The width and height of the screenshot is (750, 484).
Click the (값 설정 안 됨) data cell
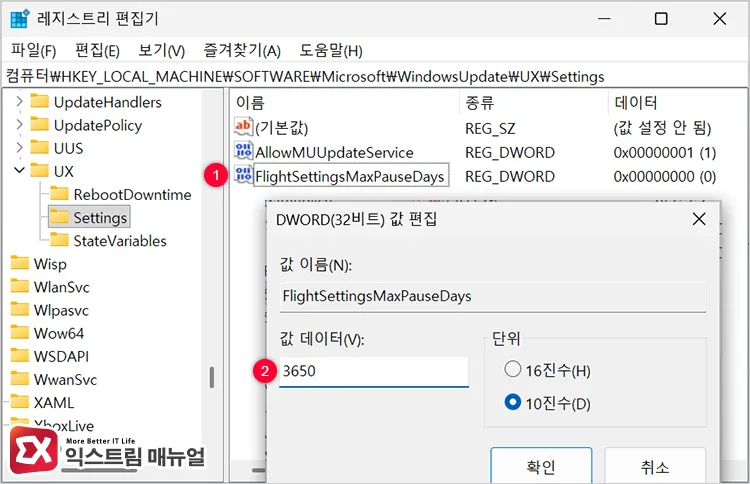[x=662, y=128]
